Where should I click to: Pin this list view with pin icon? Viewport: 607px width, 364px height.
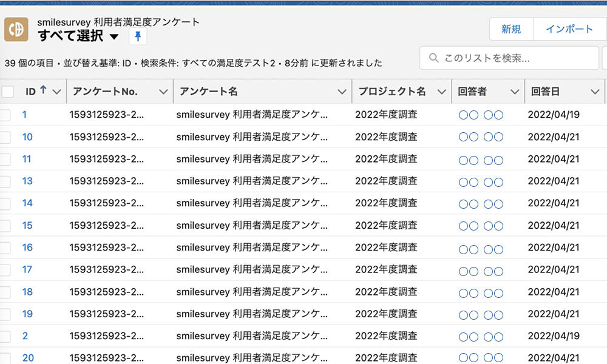point(138,36)
